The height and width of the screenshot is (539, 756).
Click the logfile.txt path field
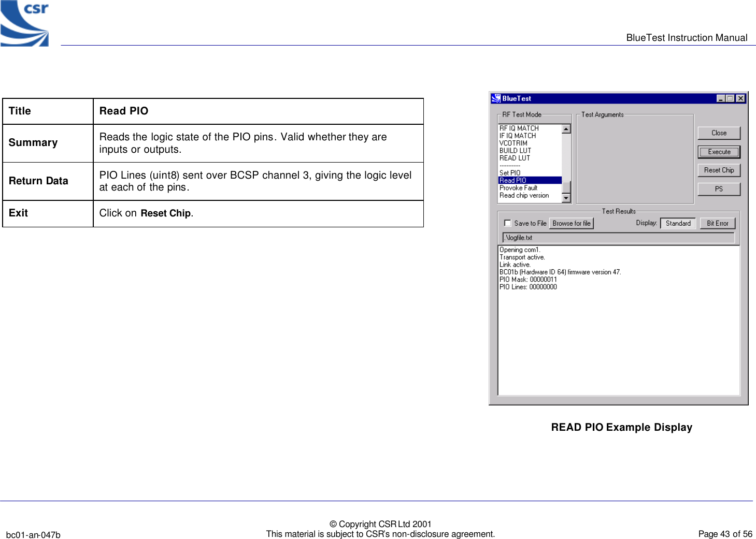click(619, 238)
